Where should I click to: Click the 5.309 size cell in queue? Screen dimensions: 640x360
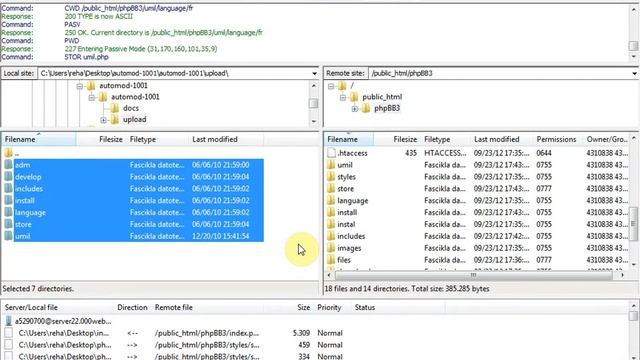pos(301,333)
